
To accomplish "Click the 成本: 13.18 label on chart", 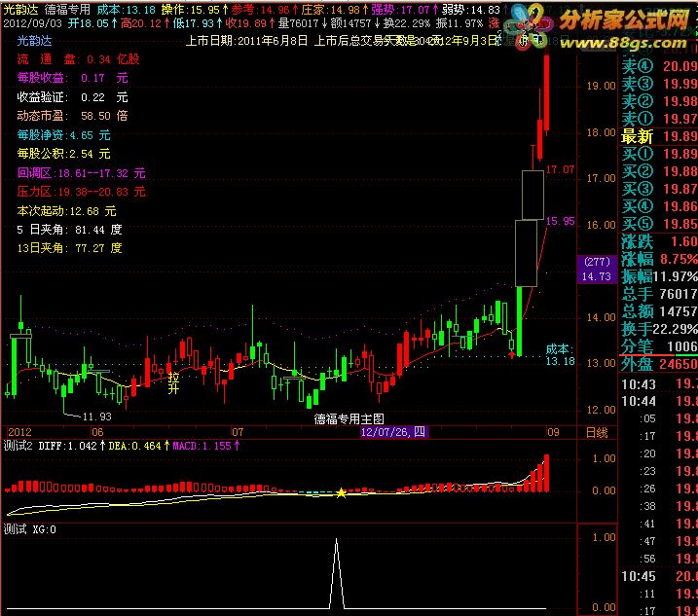I will point(560,355).
